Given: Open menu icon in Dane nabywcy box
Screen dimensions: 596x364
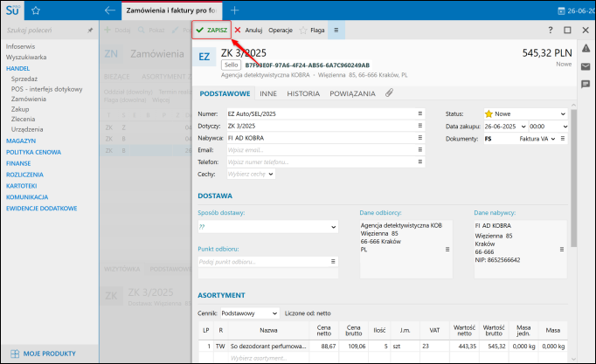Looking at the screenshot, I should click(x=562, y=250).
